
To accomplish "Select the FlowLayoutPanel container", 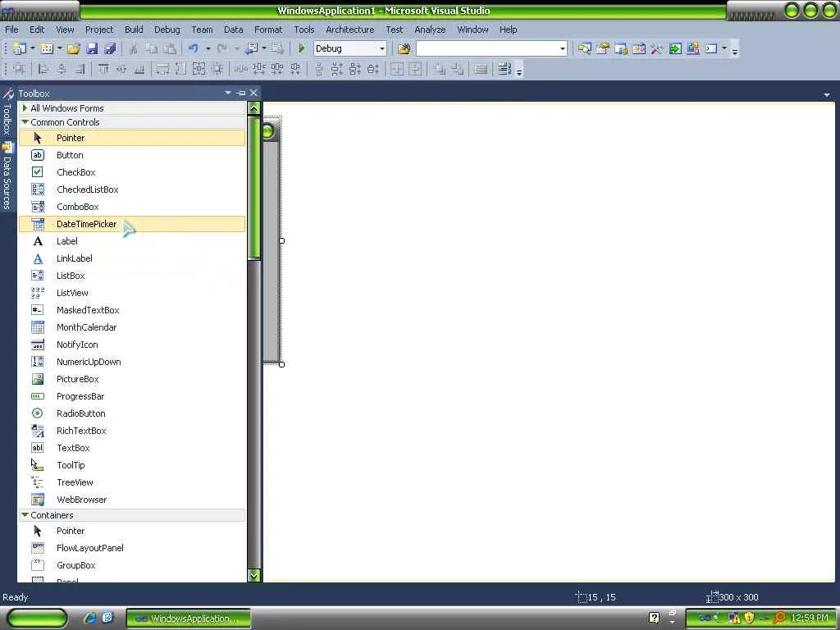I will 132,548.
